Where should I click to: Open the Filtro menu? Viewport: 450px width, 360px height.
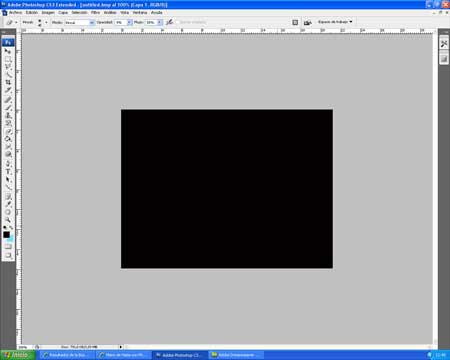95,12
